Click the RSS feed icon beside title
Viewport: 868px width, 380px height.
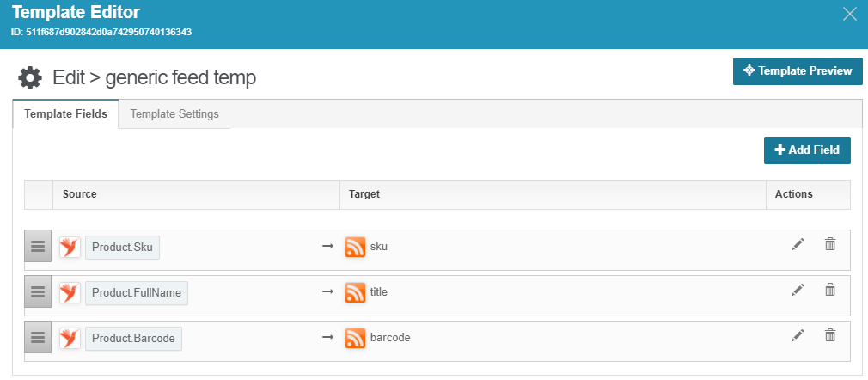[355, 292]
